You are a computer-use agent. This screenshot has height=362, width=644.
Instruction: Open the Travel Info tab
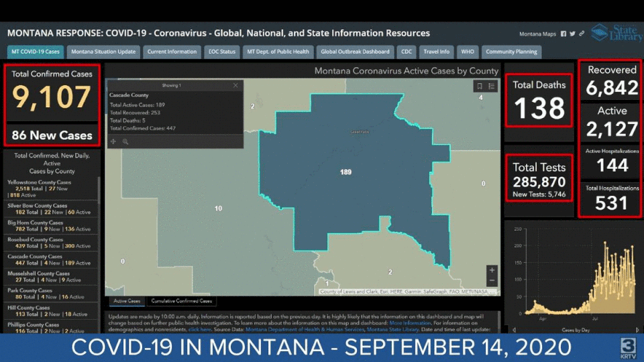(x=436, y=52)
